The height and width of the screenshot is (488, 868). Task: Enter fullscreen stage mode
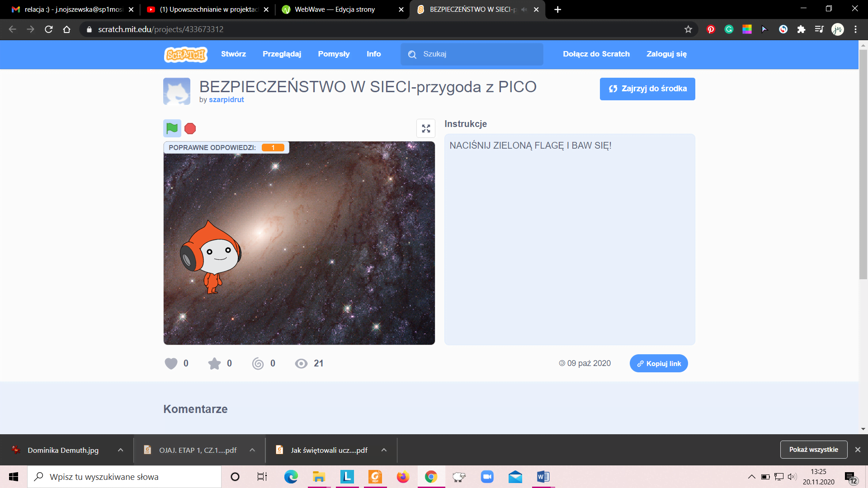(x=425, y=128)
